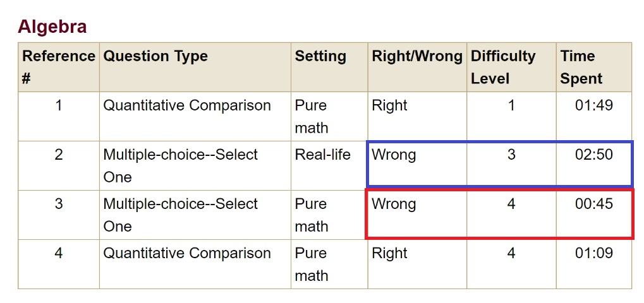Click the time value 01:49
Viewport: 644px width, 303px height.
[593, 105]
